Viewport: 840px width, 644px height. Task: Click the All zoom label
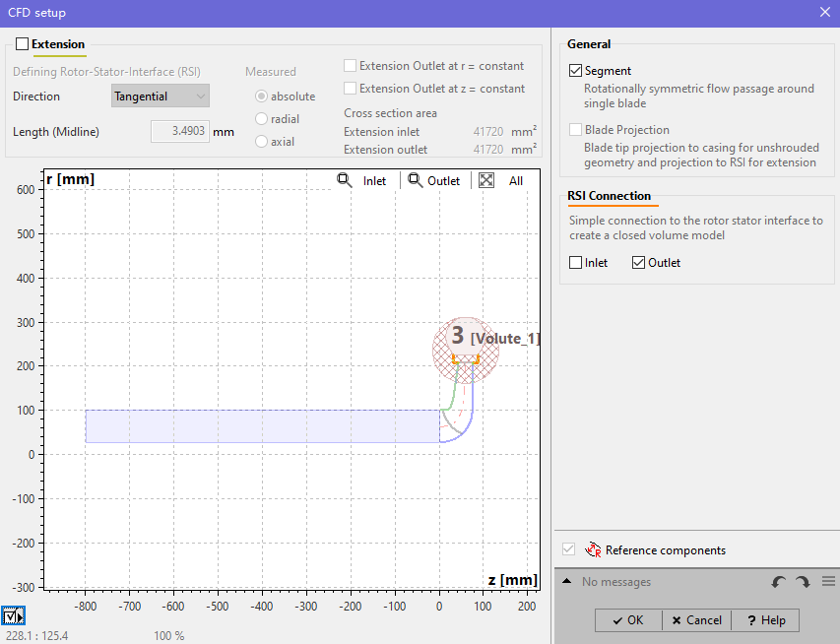516,181
